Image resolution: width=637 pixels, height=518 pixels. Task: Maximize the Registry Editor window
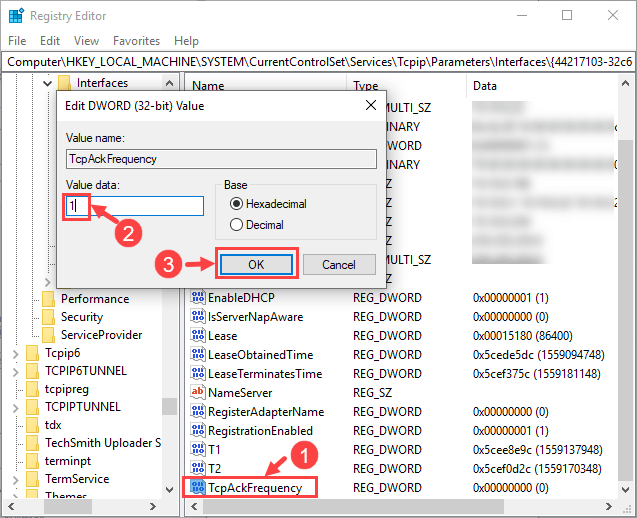pos(567,15)
